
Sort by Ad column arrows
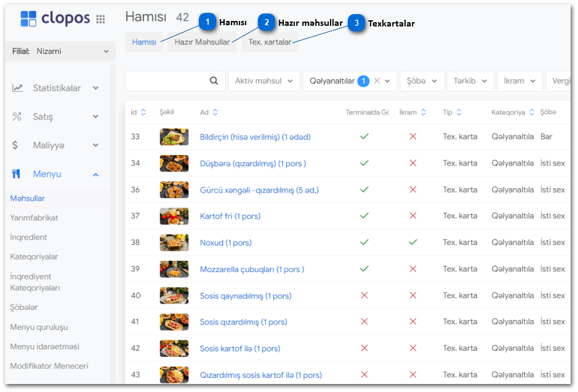tap(215, 113)
